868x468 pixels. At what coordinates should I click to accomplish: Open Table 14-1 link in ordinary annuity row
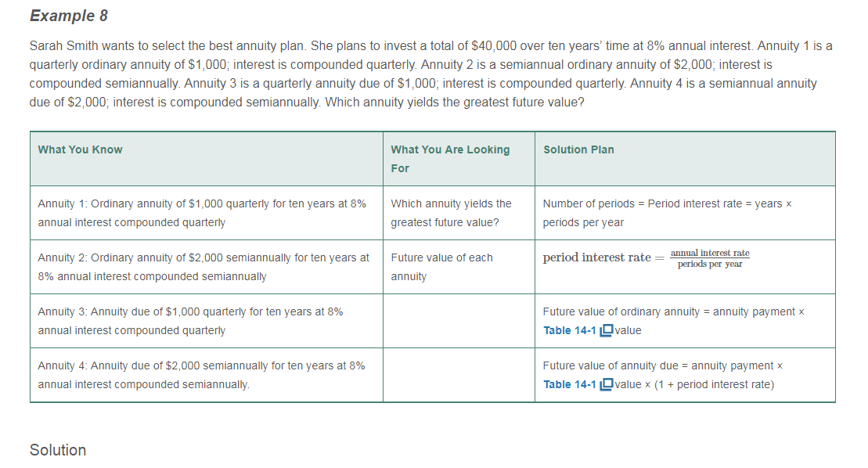click(x=569, y=330)
